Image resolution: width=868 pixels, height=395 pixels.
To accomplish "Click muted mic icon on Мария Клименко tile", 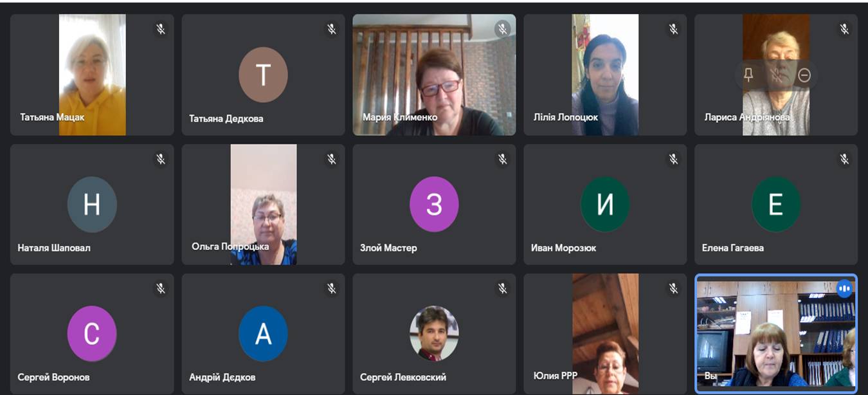I will click(503, 29).
